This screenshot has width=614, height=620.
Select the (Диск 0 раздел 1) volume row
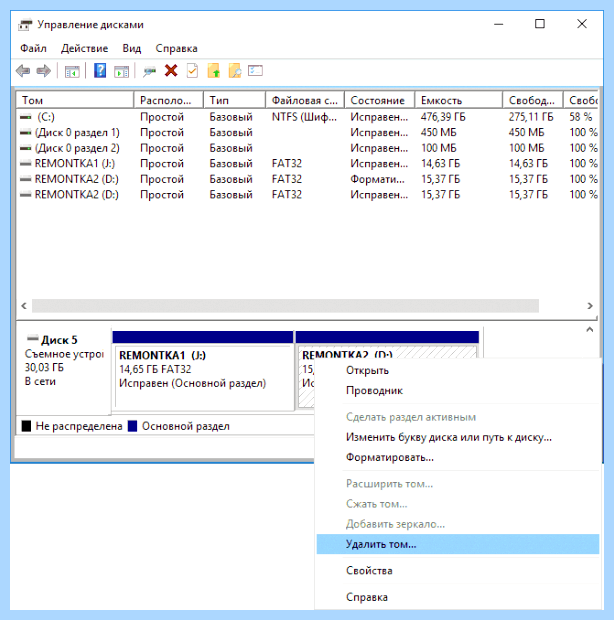click(307, 132)
